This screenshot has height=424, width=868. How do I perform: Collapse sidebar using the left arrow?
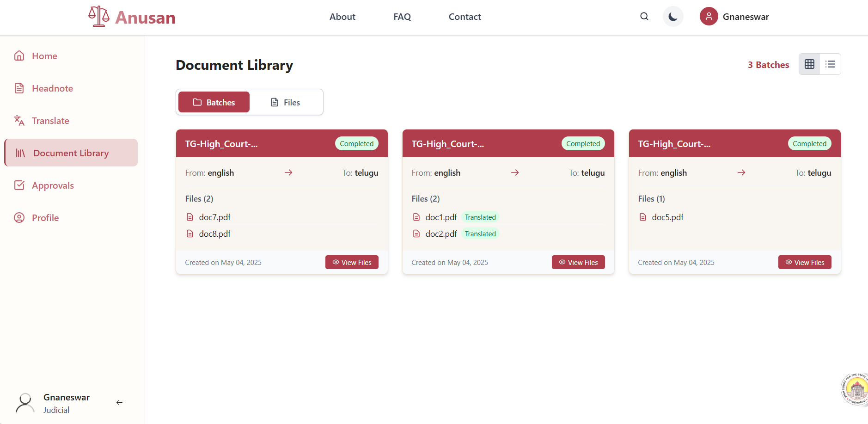click(119, 403)
